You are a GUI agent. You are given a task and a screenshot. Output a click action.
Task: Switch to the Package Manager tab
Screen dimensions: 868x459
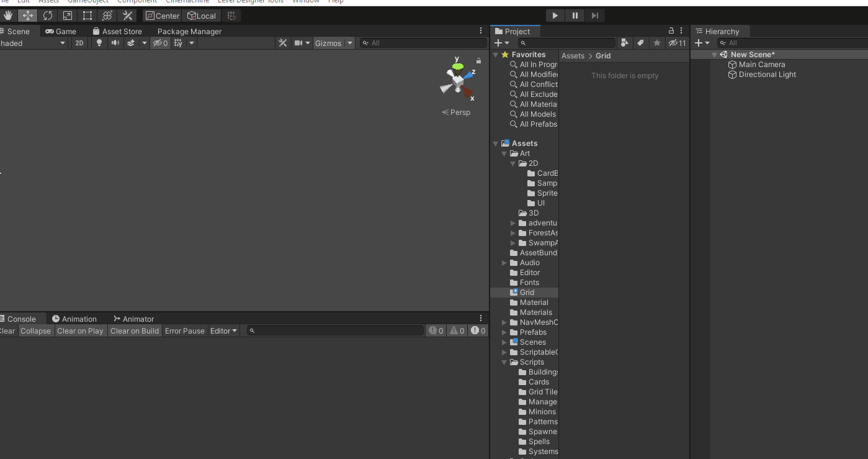(189, 31)
